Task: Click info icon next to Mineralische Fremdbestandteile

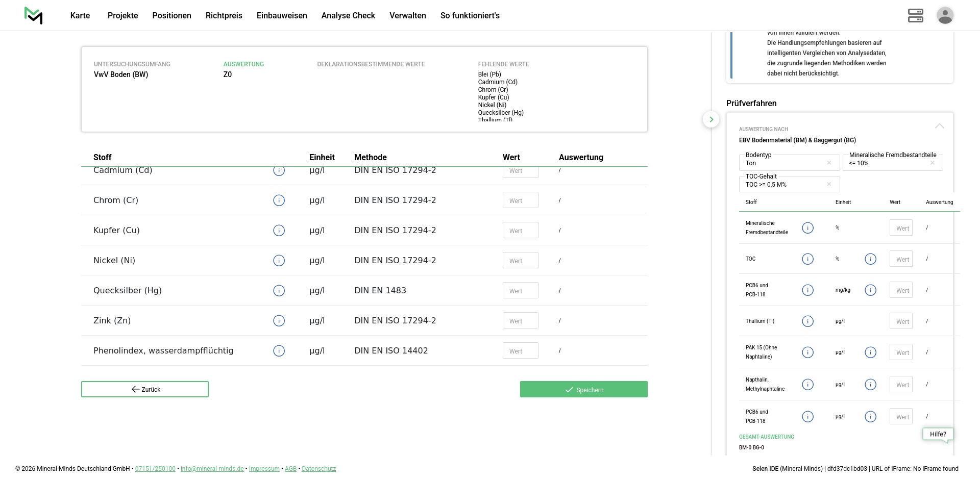Action: (807, 228)
